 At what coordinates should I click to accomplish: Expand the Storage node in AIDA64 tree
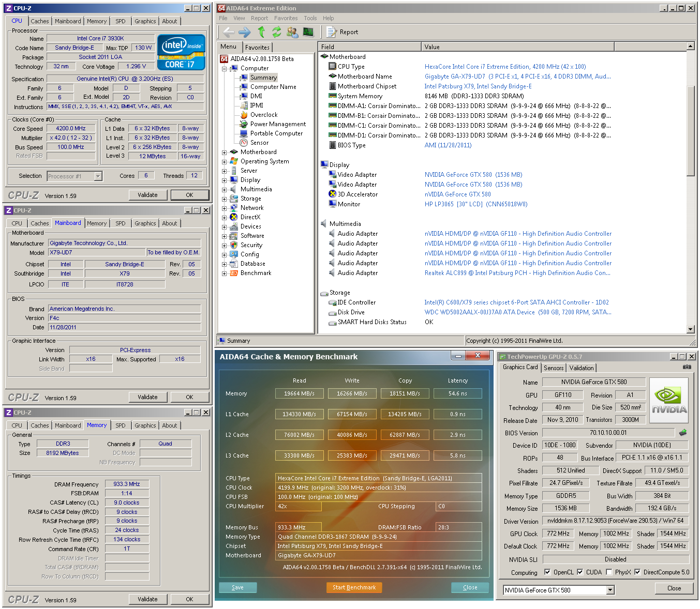click(x=225, y=199)
